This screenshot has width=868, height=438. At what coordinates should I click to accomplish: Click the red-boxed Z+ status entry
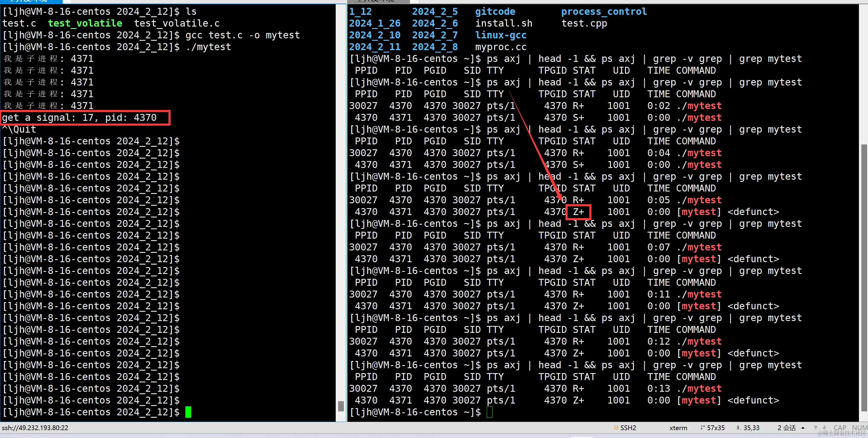point(578,212)
